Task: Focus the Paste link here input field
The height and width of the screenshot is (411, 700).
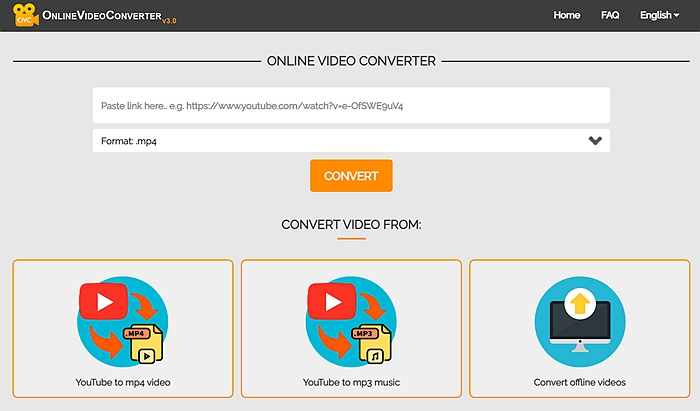Action: point(351,105)
